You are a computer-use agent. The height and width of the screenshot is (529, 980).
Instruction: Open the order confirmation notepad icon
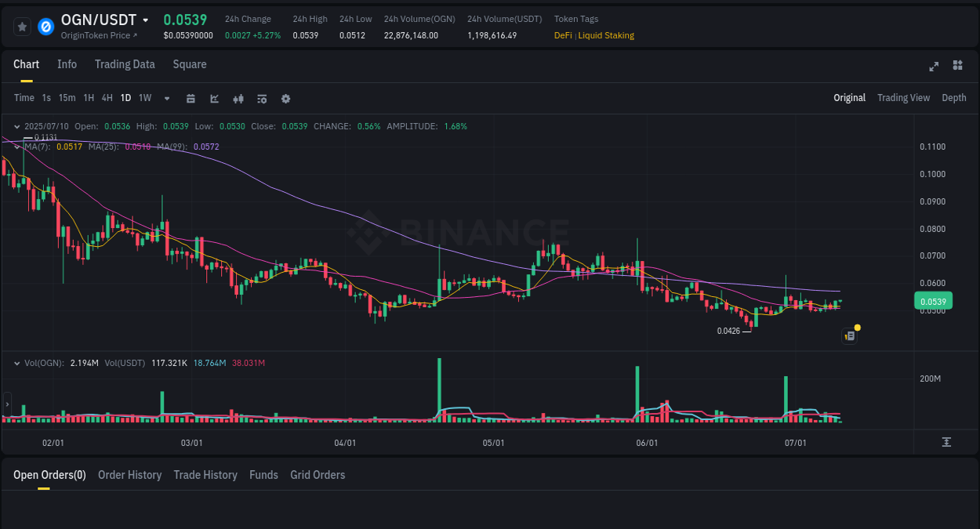coord(849,335)
